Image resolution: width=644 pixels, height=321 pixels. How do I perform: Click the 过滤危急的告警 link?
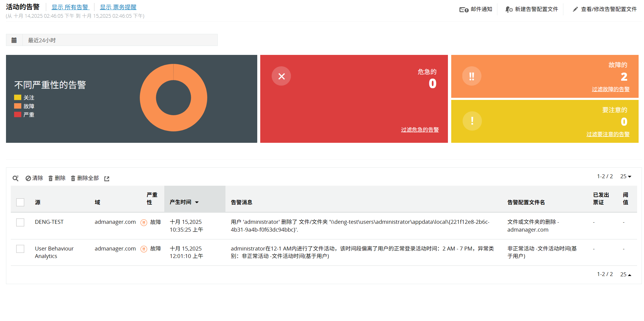point(419,130)
